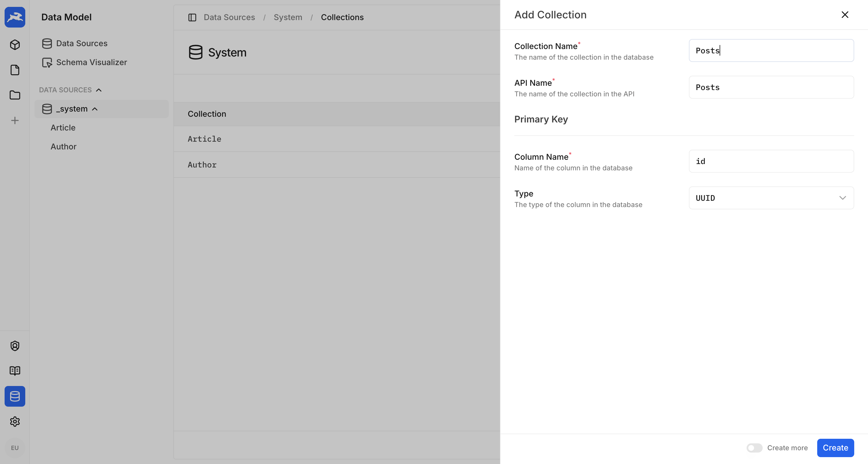Click the Create button

835,448
